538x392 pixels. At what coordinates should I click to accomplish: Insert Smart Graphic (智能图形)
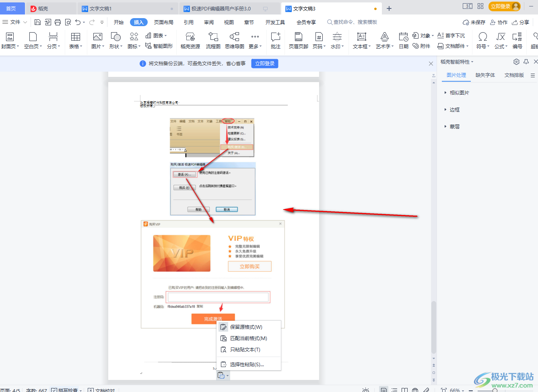[159, 46]
